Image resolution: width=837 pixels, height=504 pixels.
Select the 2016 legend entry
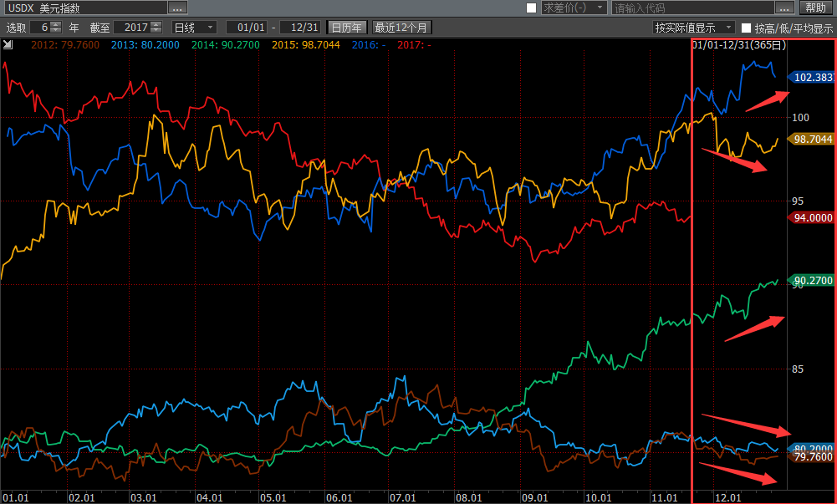[369, 45]
